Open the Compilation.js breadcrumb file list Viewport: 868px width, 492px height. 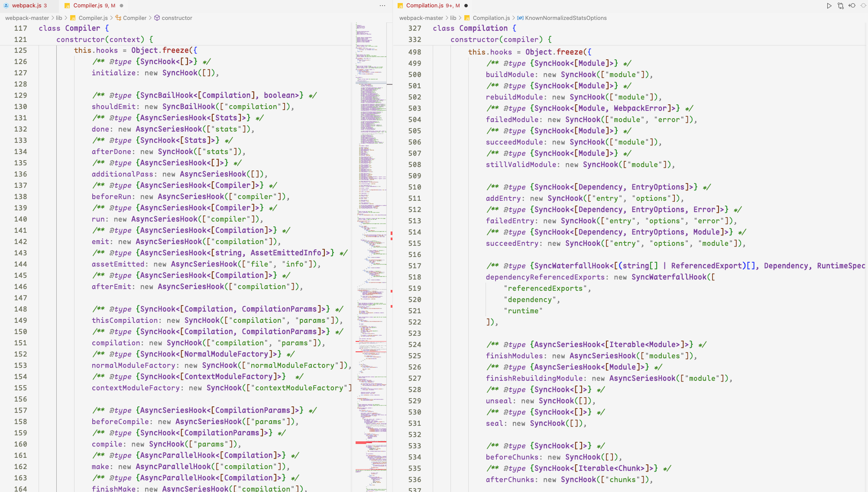[491, 18]
